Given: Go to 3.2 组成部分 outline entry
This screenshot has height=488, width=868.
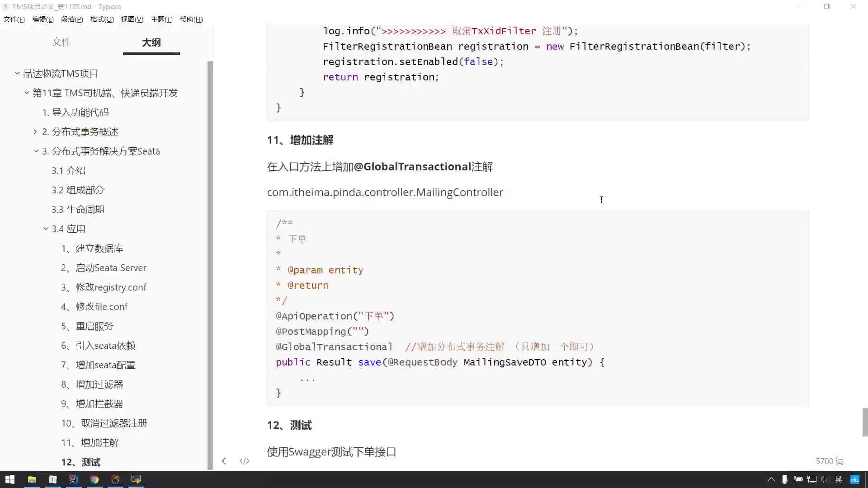Looking at the screenshot, I should click(x=78, y=190).
